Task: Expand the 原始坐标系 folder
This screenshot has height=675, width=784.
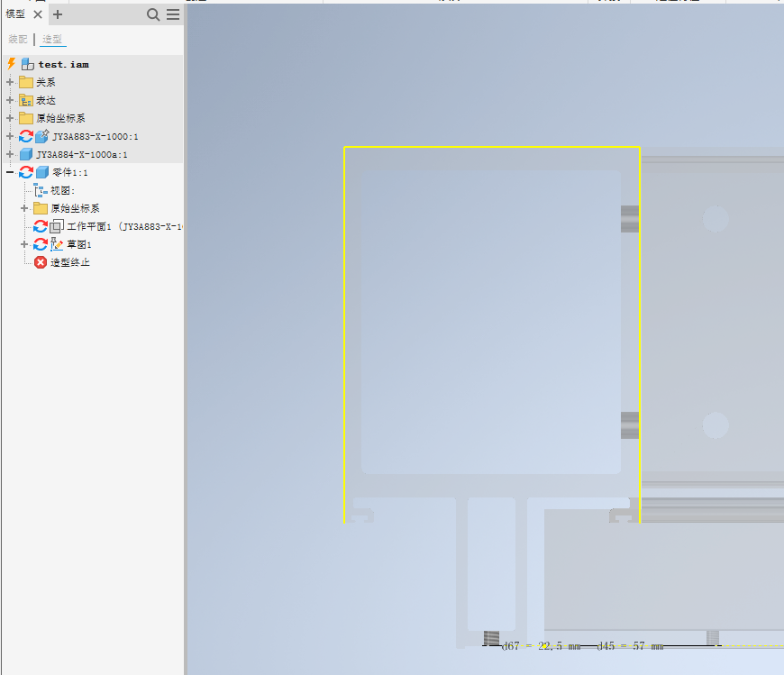Action: [8, 118]
